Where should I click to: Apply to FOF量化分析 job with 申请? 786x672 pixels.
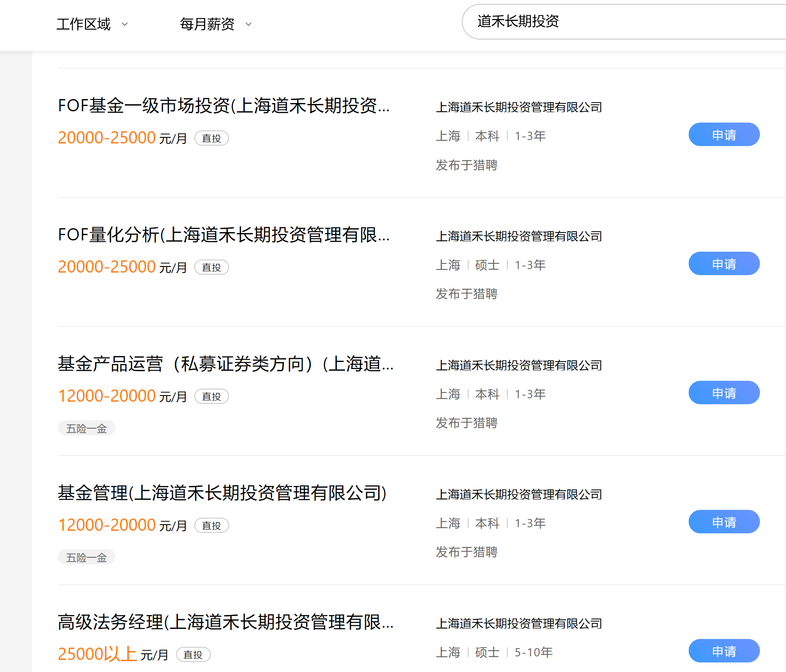click(724, 263)
